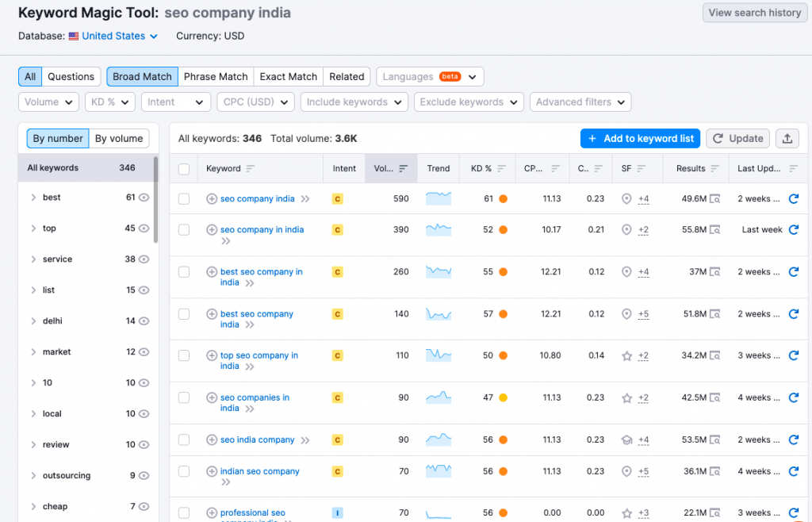Click the plus icon beside 'top seo company in india'
Image resolution: width=812 pixels, height=522 pixels.
coord(211,355)
